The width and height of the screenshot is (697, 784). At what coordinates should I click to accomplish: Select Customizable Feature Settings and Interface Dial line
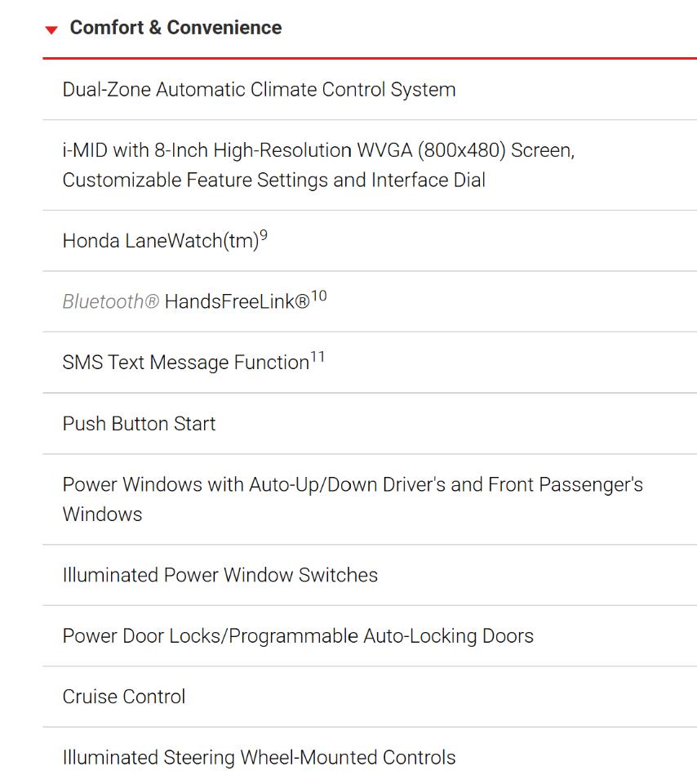(273, 180)
